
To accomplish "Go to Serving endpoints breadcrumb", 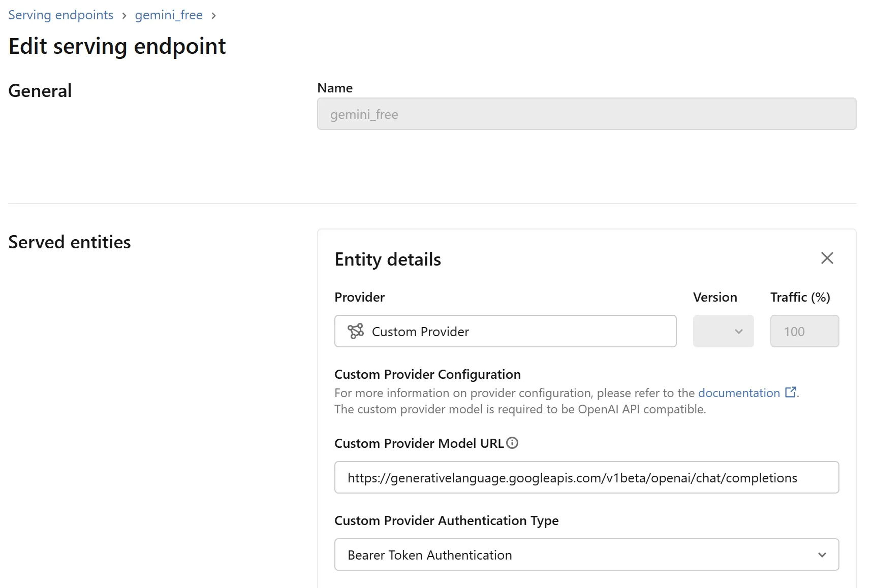I will click(61, 15).
